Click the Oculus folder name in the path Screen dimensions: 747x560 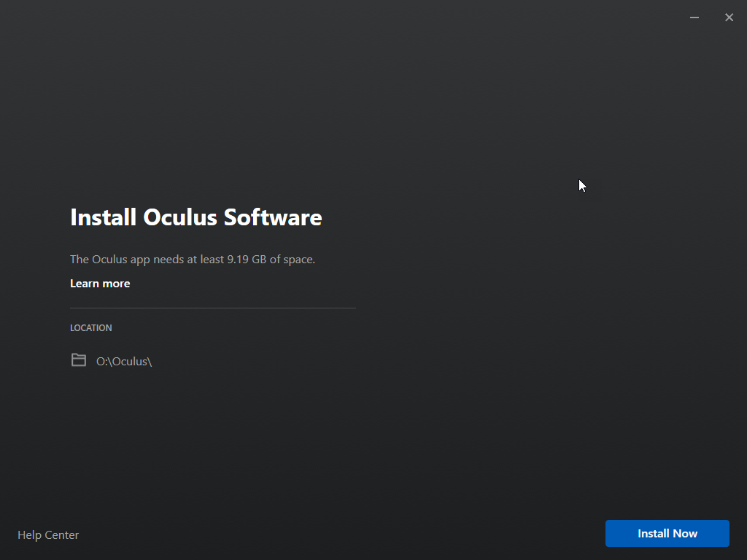(x=129, y=361)
